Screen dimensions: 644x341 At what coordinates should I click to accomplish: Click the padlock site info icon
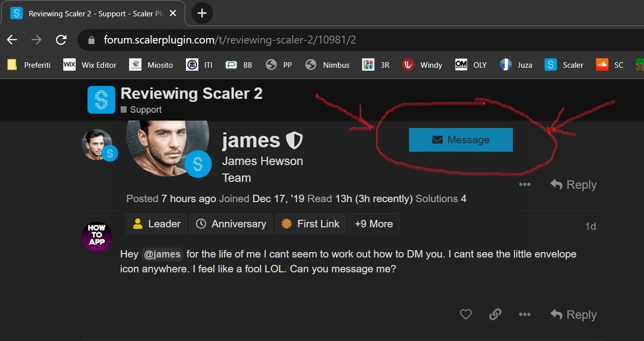tap(91, 41)
